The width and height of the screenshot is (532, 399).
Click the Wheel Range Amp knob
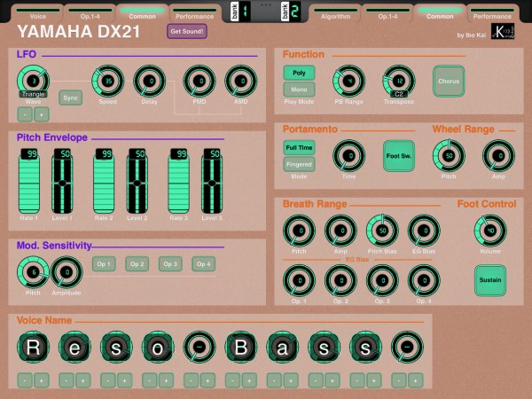pyautogui.click(x=498, y=156)
